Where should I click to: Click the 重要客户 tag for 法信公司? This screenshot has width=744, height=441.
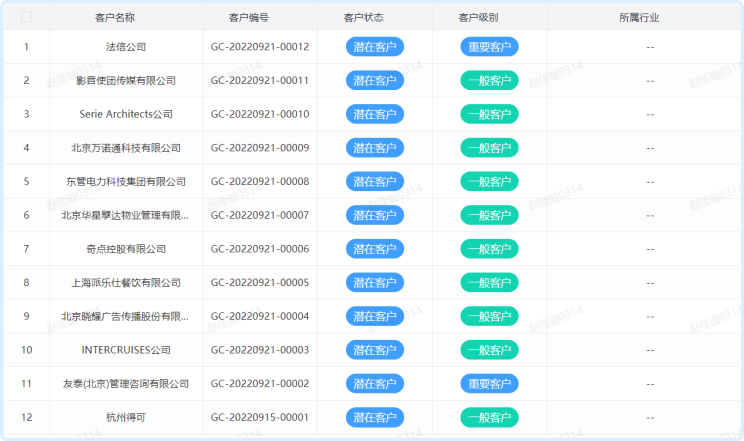tap(489, 47)
